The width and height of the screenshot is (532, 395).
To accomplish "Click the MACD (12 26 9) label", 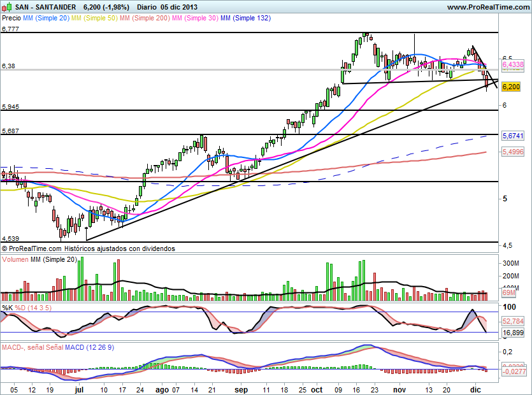I will (x=90, y=347).
